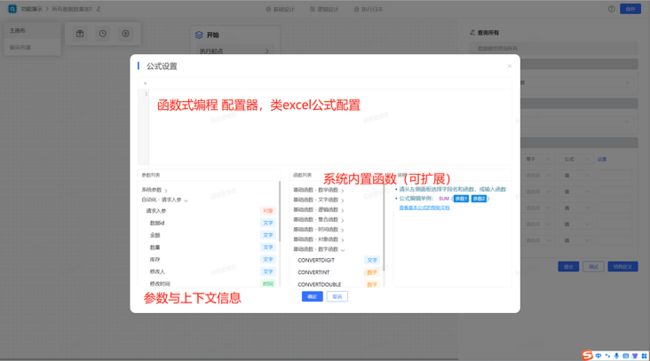This screenshot has width=650, height=361.
Task: Click the circular icon after the clock icon
Action: (126, 34)
